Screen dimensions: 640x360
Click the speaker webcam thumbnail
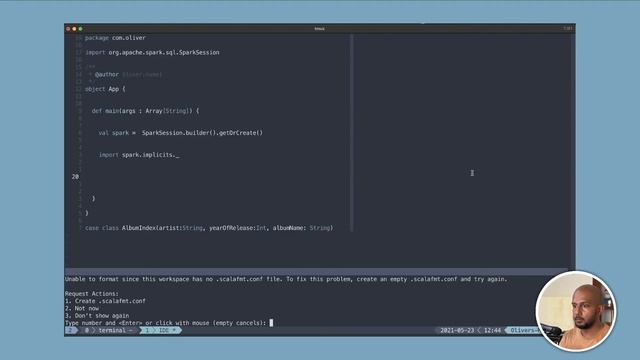(x=576, y=311)
